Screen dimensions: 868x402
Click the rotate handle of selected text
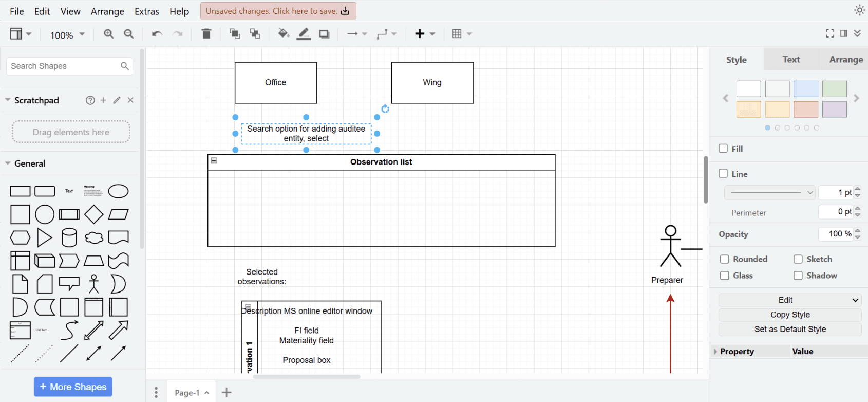[x=386, y=109]
